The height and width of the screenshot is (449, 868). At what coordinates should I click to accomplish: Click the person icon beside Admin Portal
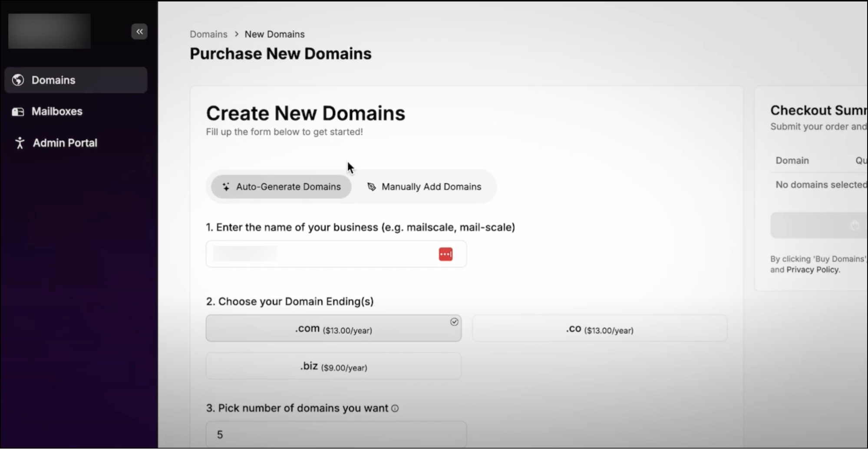20,143
